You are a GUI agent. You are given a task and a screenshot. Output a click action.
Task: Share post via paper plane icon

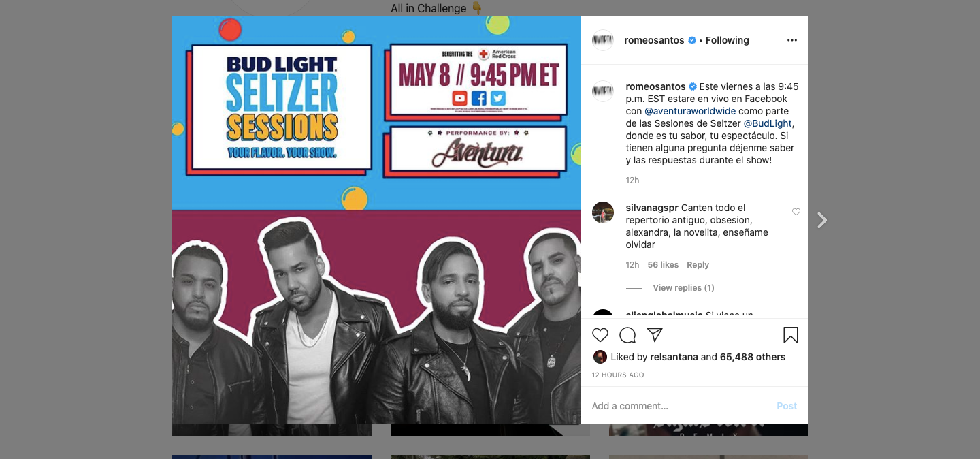pos(655,335)
